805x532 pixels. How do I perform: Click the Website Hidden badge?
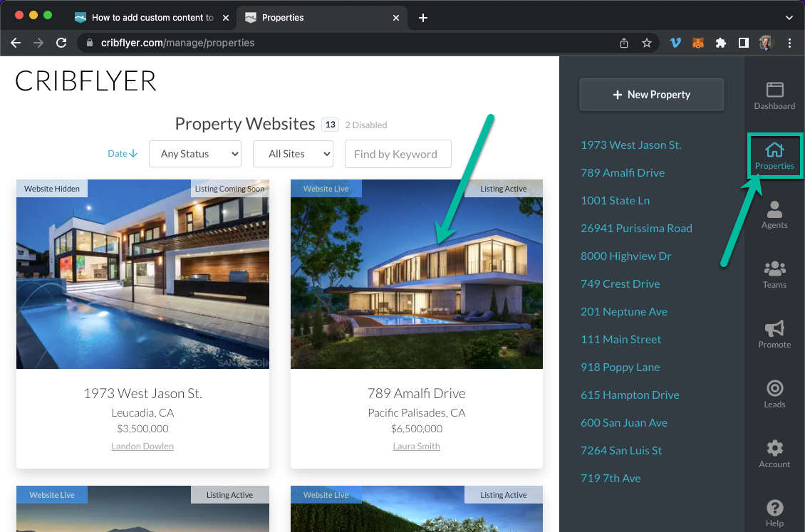[52, 189]
